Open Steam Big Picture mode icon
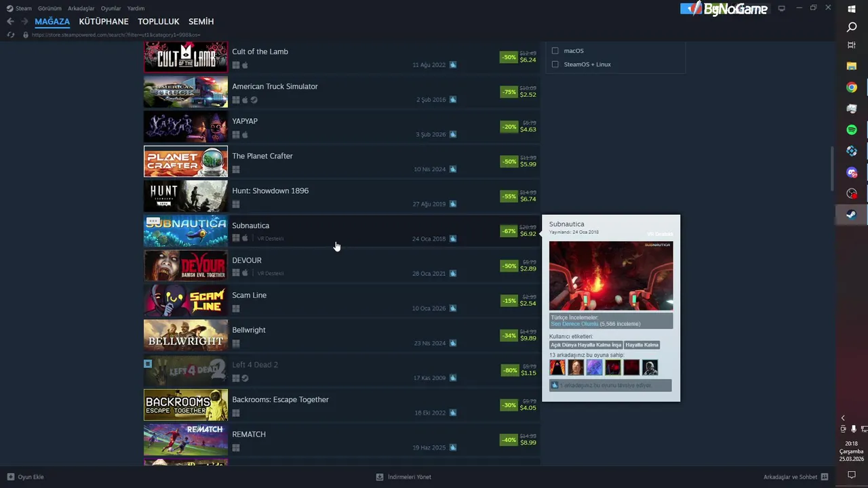 (x=781, y=8)
